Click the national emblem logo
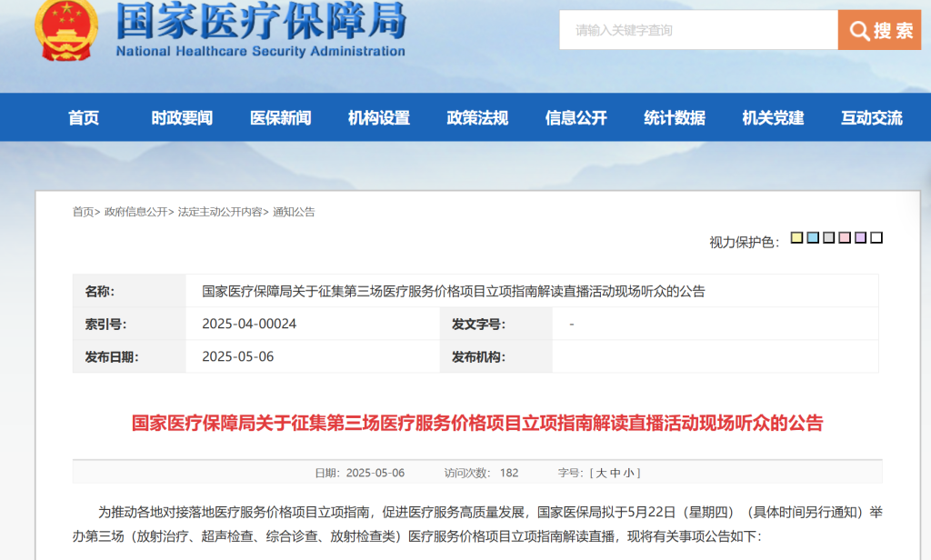 [x=66, y=30]
